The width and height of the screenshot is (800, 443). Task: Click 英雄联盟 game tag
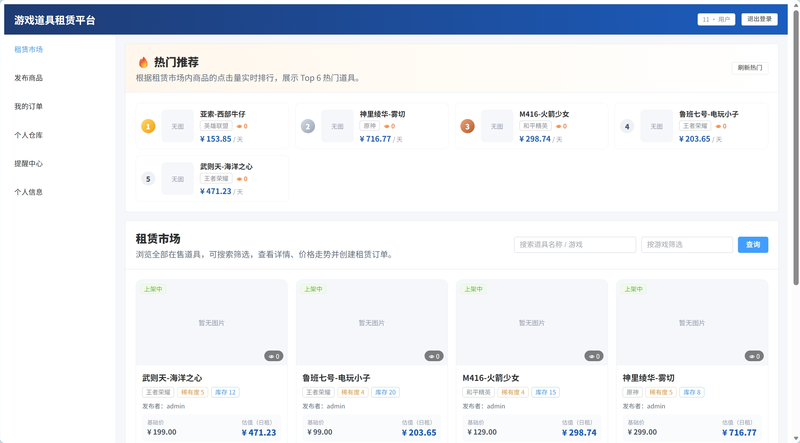click(216, 126)
